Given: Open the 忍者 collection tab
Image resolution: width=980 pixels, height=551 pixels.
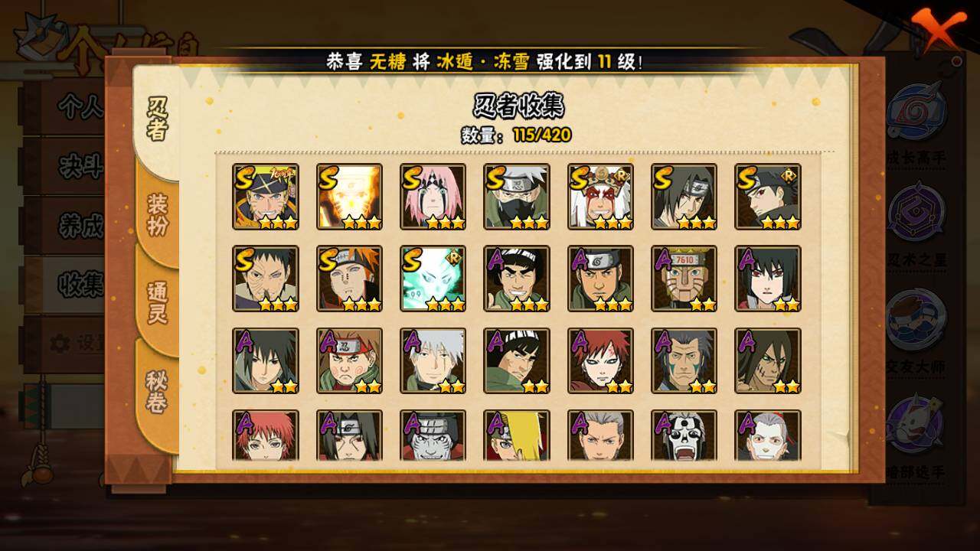Looking at the screenshot, I should tap(157, 120).
